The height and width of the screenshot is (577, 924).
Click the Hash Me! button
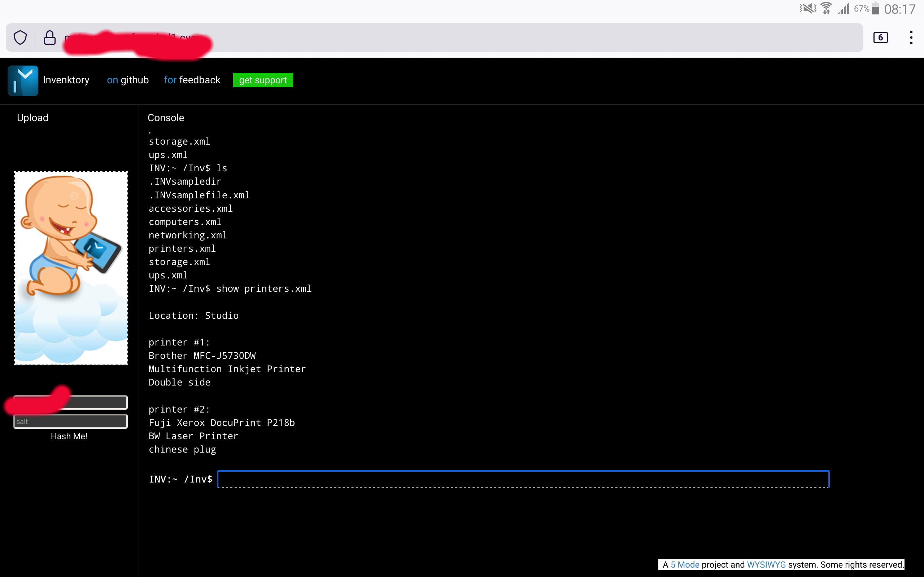tap(69, 436)
